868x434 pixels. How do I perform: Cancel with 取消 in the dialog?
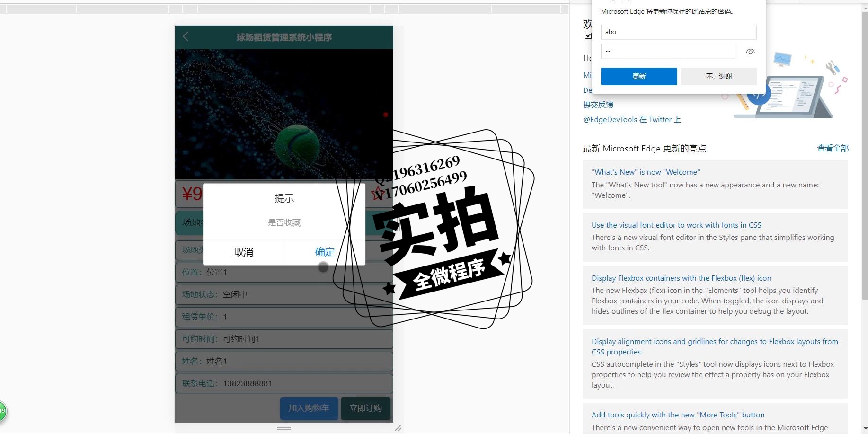point(244,252)
